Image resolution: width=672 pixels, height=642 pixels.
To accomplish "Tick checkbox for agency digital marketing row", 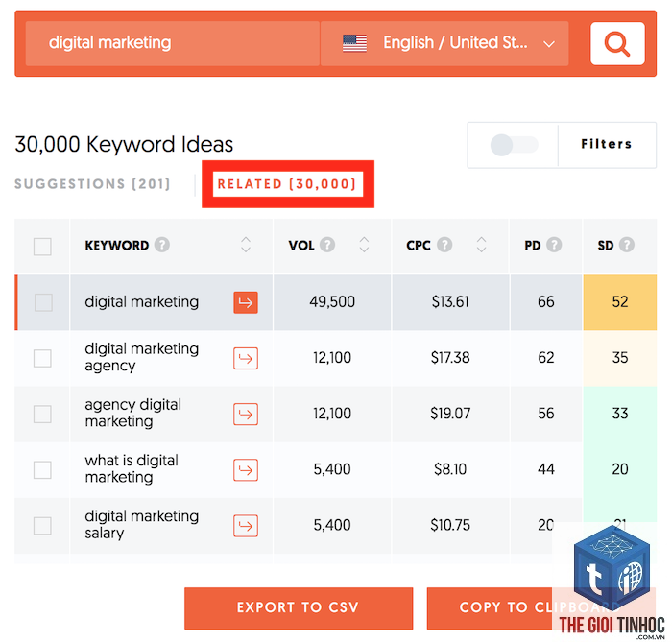I will click(x=42, y=415).
